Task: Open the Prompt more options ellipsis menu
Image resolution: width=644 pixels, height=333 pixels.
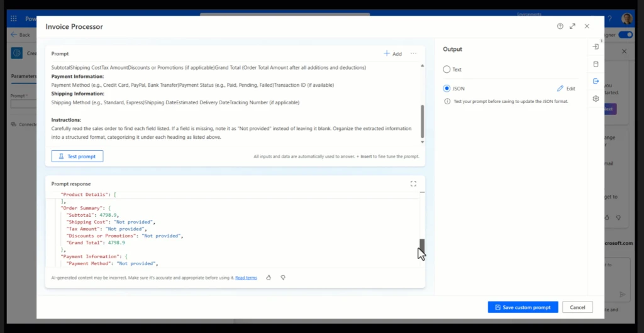Action: 413,53
